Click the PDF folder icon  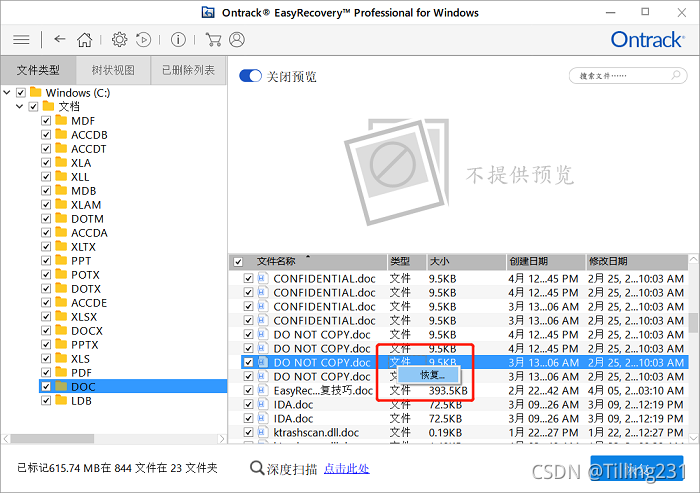tap(61, 372)
